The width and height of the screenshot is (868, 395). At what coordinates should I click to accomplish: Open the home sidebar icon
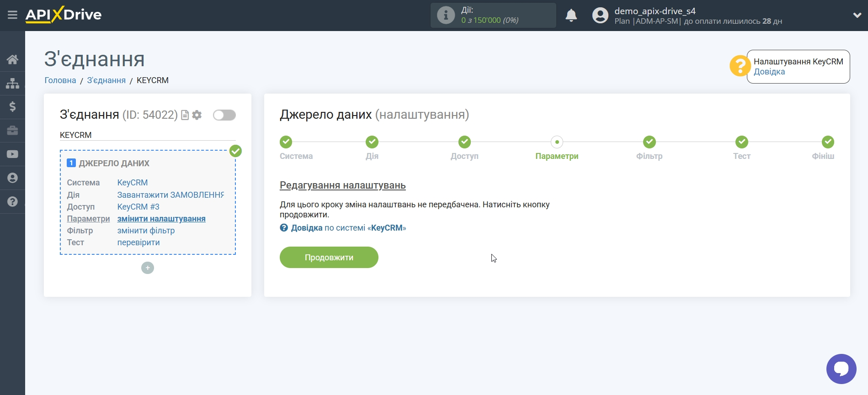12,59
